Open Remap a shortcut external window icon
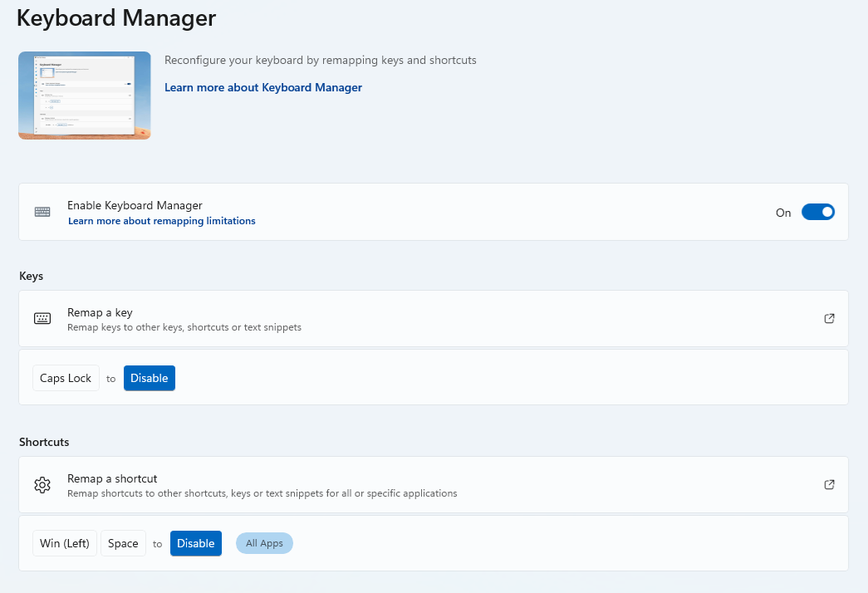Image resolution: width=868 pixels, height=593 pixels. (x=829, y=484)
